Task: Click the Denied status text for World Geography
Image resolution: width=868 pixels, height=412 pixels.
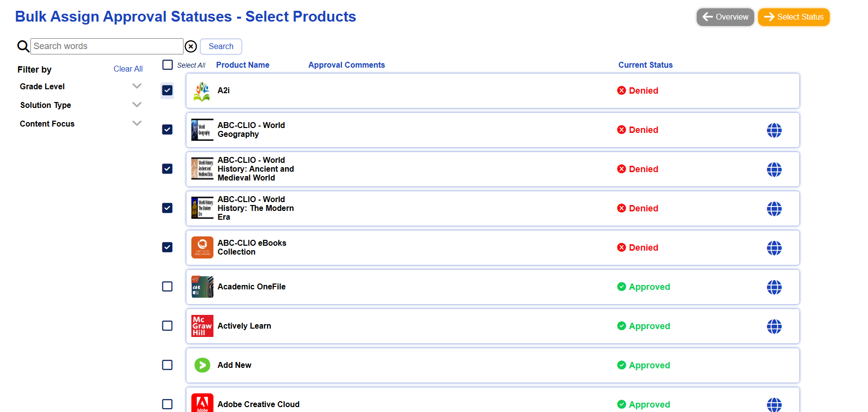Action: point(644,130)
